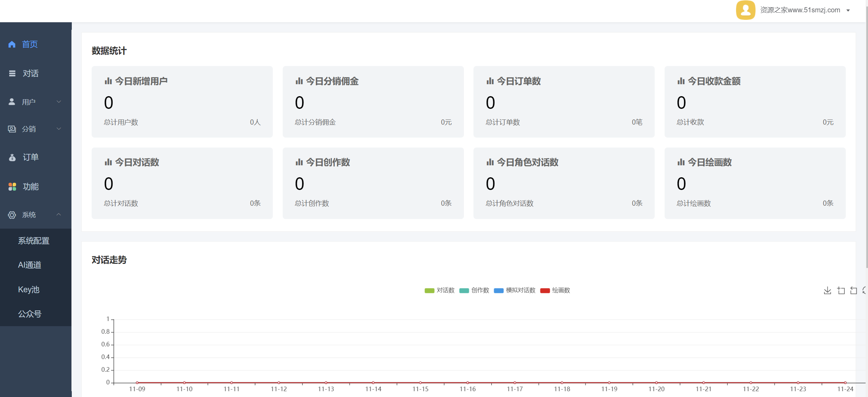Image resolution: width=868 pixels, height=397 pixels.
Task: Click bar chart icon of 今日创作数
Action: coord(299,162)
